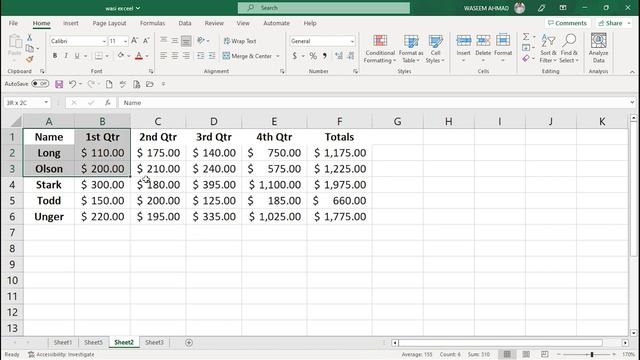Viewport: 640px width, 360px height.
Task: Click Save icon in Quick Access toolbar
Action: click(x=59, y=84)
